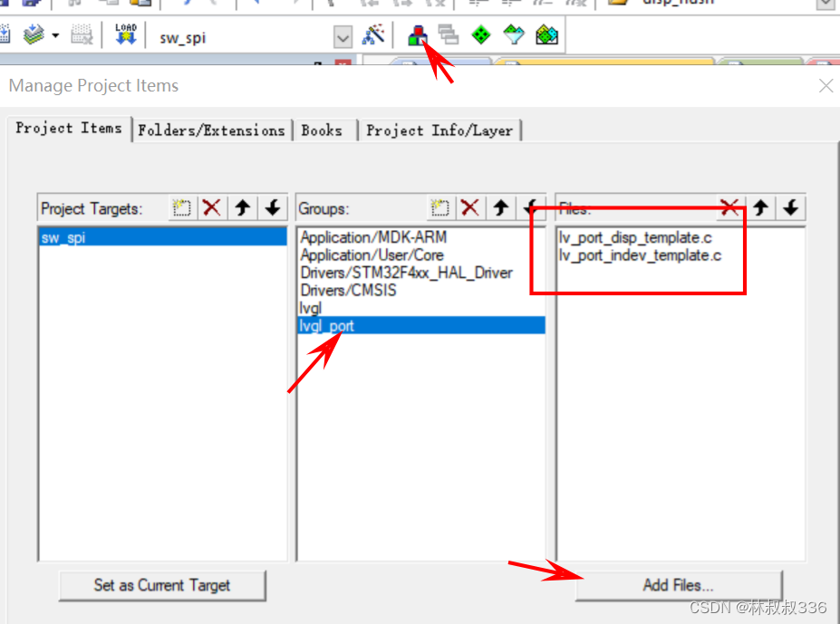Expand the sw_spi target dropdown

pyautogui.click(x=343, y=37)
